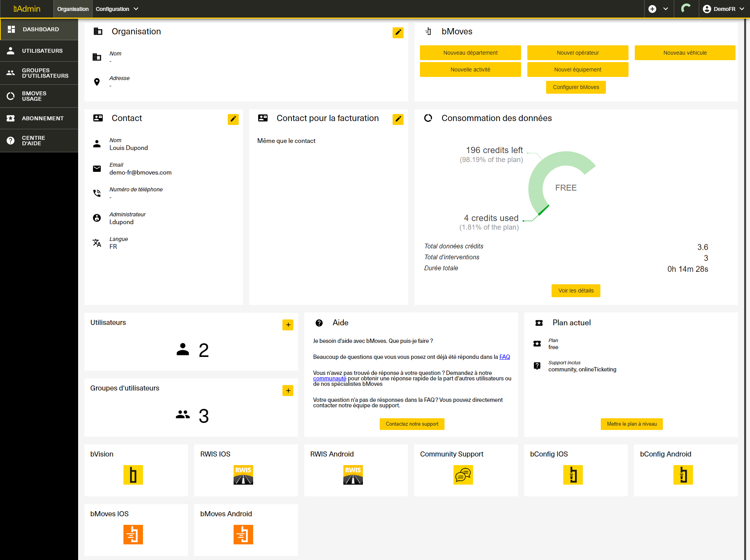Add a new user with plus icon
This screenshot has width=750, height=560.
pos(287,325)
